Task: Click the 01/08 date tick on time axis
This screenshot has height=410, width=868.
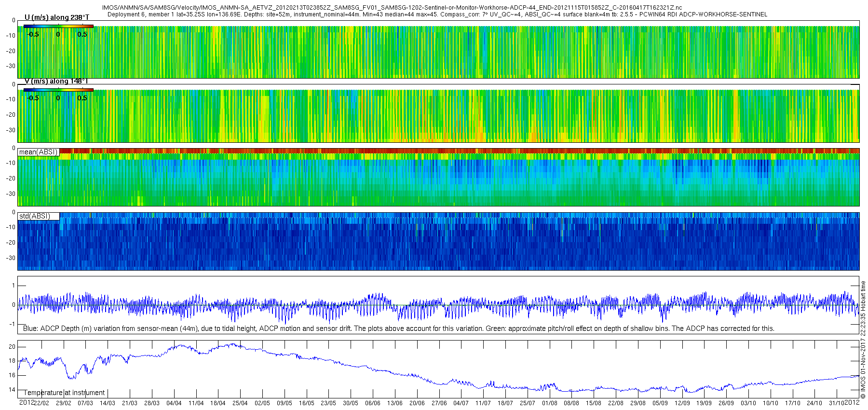Action: click(x=549, y=403)
